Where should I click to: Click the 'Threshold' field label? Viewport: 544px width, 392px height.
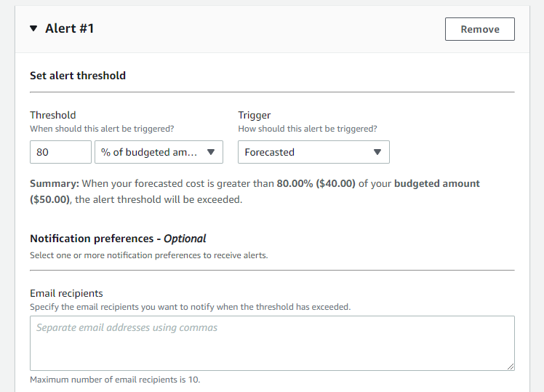(52, 115)
